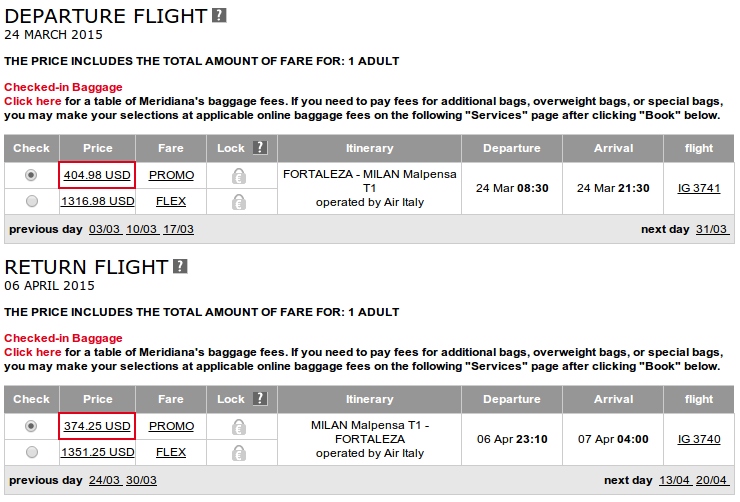Screen dimensions: 740x502
Task: Select the departure FLEX fare radio button
Action: (x=32, y=201)
